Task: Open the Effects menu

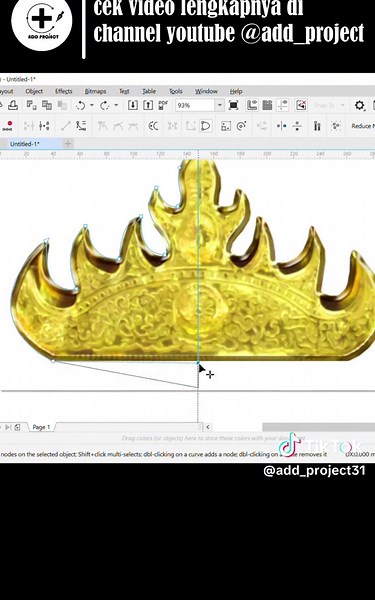Action: click(x=64, y=91)
